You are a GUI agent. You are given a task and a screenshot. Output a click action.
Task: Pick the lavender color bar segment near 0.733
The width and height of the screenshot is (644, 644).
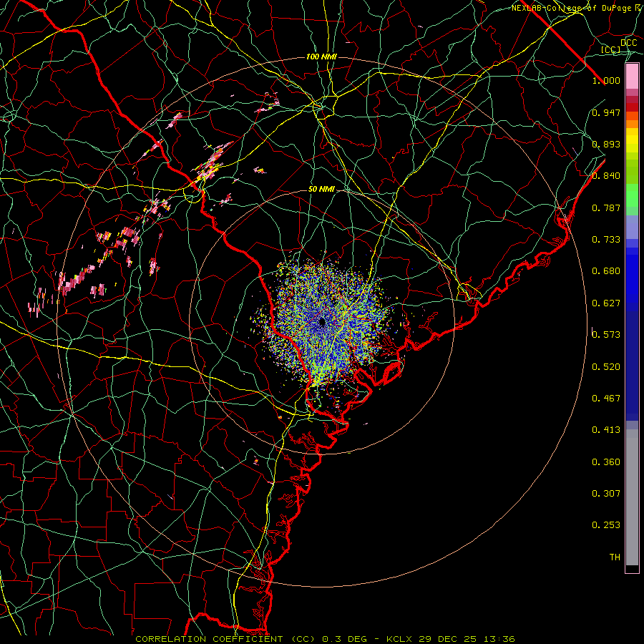(x=632, y=227)
